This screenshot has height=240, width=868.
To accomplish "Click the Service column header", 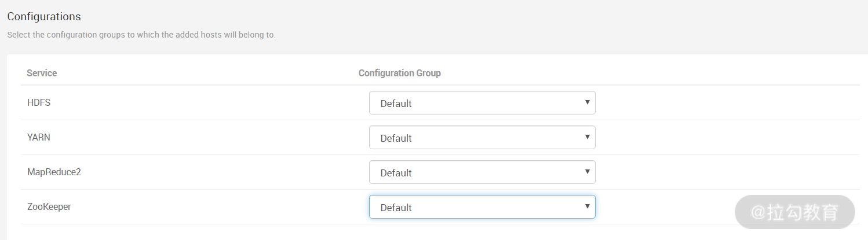I will click(x=42, y=73).
